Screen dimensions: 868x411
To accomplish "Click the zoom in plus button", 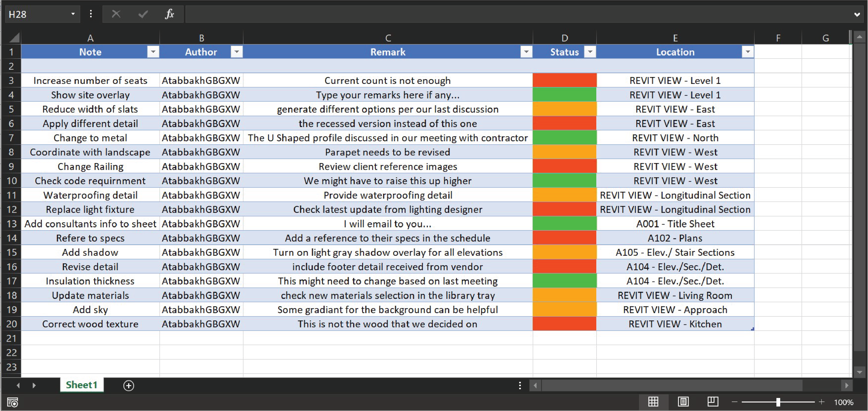I will click(821, 402).
